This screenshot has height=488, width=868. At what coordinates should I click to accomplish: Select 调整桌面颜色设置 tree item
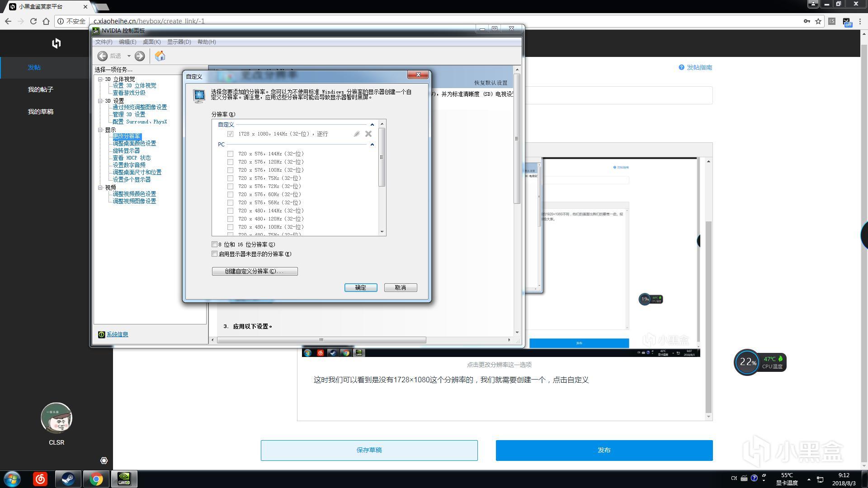[x=134, y=143]
